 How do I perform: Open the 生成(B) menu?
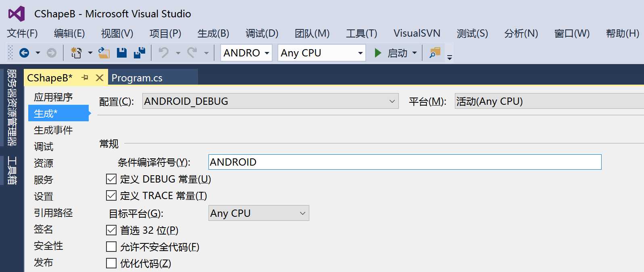(213, 33)
